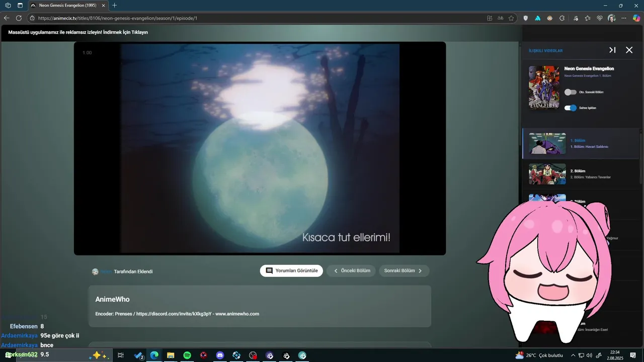This screenshot has width=644, height=362.
Task: Click the animecix.tv address bar URL
Action: coord(118,18)
